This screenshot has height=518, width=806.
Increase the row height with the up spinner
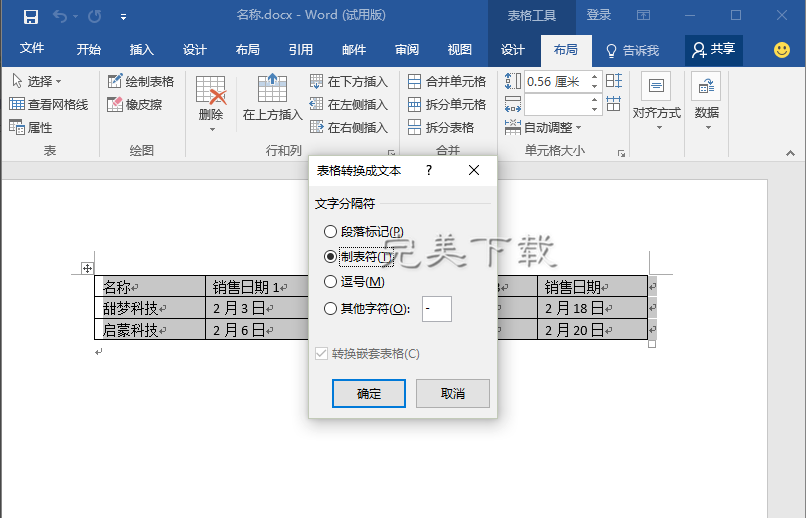(595, 77)
